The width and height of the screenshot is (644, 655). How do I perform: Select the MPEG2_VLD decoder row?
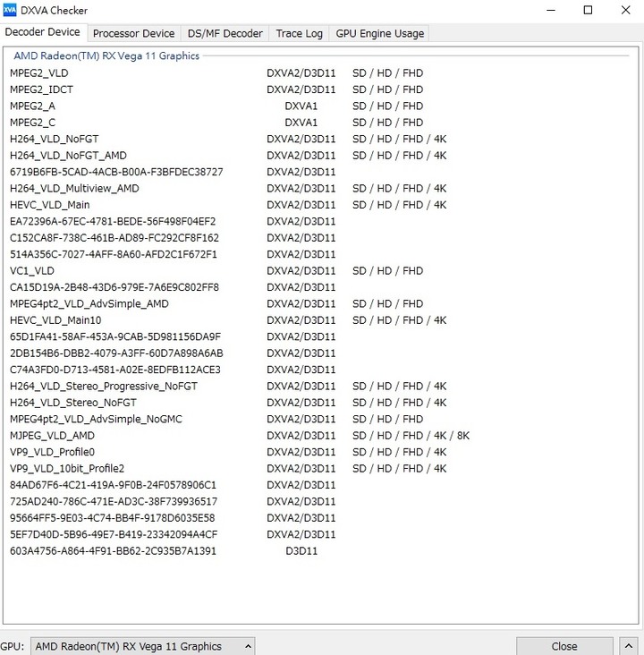[216, 73]
